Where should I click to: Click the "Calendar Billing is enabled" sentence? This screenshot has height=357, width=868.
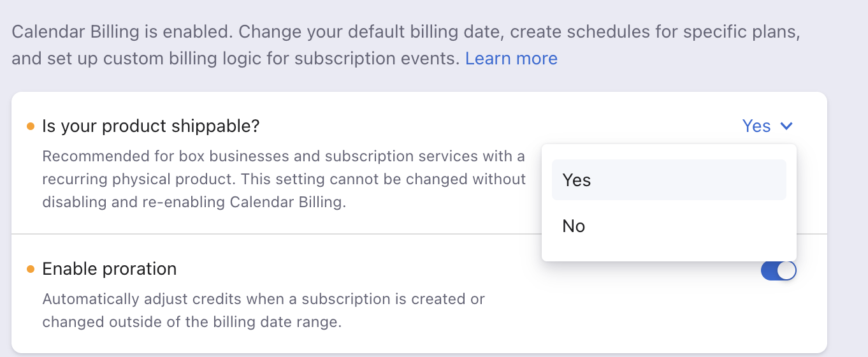(x=121, y=32)
